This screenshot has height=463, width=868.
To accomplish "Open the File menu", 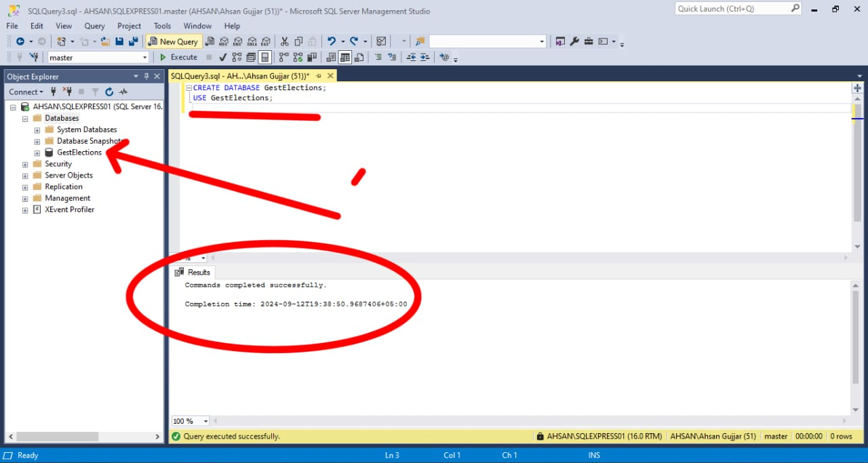I will click(13, 26).
